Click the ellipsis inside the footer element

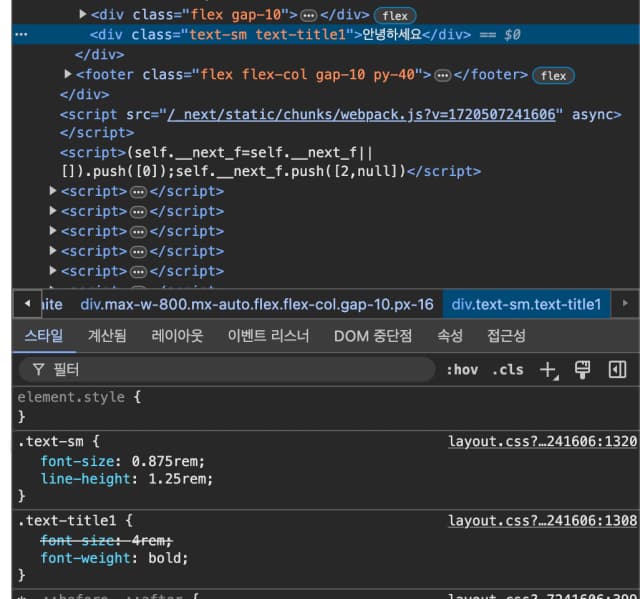point(442,75)
